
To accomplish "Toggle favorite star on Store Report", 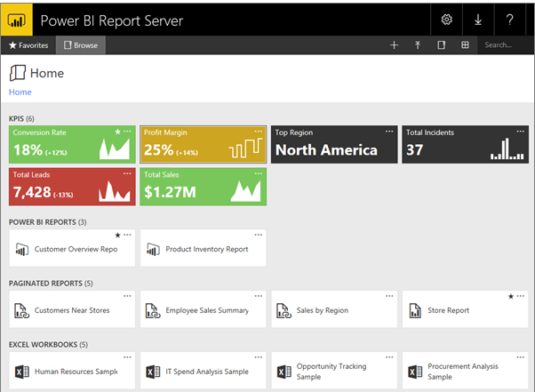I will click(511, 296).
